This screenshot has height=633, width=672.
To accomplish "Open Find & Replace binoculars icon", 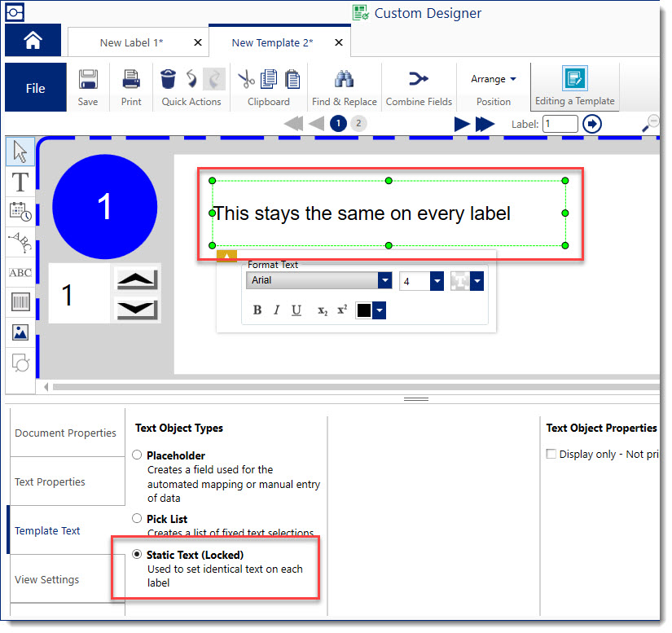I will (344, 79).
